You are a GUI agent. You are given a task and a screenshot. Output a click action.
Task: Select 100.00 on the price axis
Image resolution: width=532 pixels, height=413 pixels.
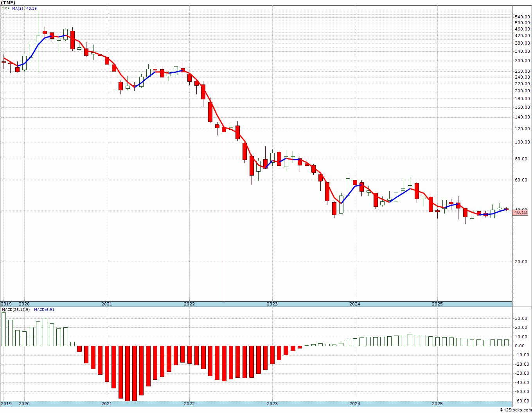click(x=523, y=142)
